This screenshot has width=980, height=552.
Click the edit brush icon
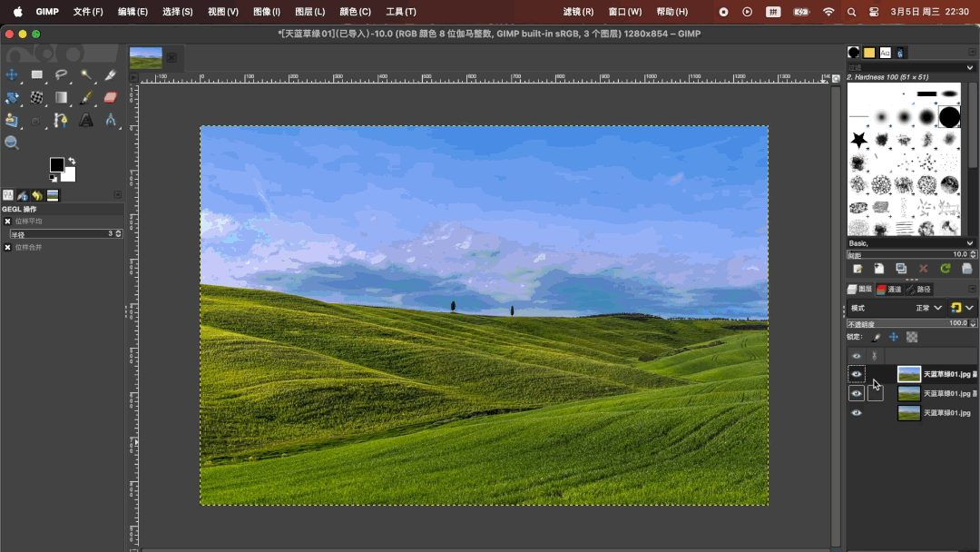pos(857,269)
